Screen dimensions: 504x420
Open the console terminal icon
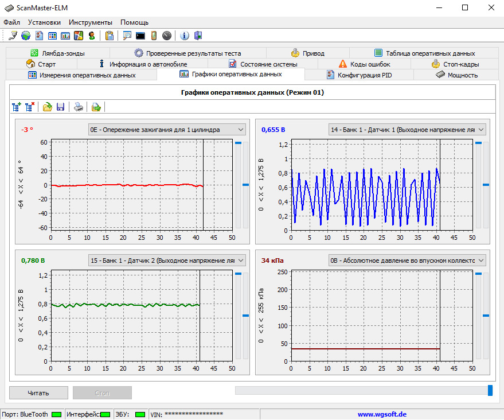(x=140, y=36)
